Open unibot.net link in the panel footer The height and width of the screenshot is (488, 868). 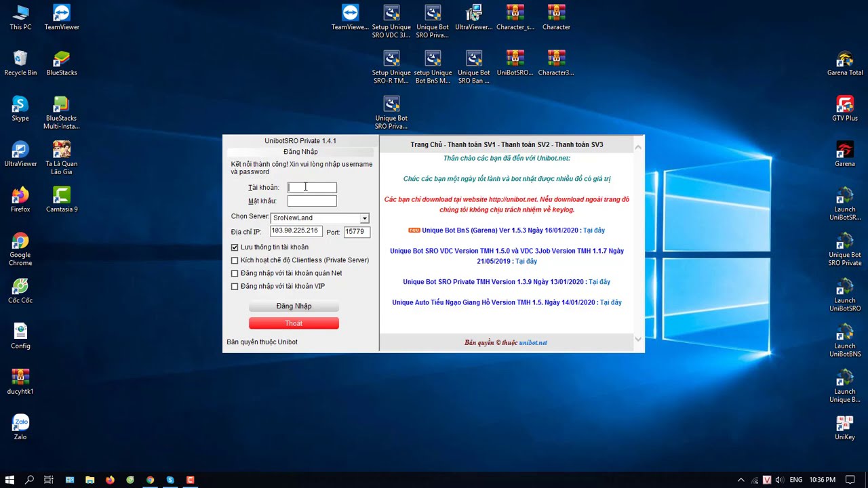(533, 343)
